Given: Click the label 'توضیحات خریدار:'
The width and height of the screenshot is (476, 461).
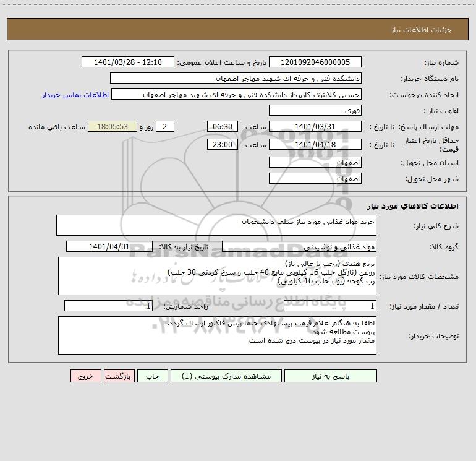Looking at the screenshot, I should pos(433,336).
